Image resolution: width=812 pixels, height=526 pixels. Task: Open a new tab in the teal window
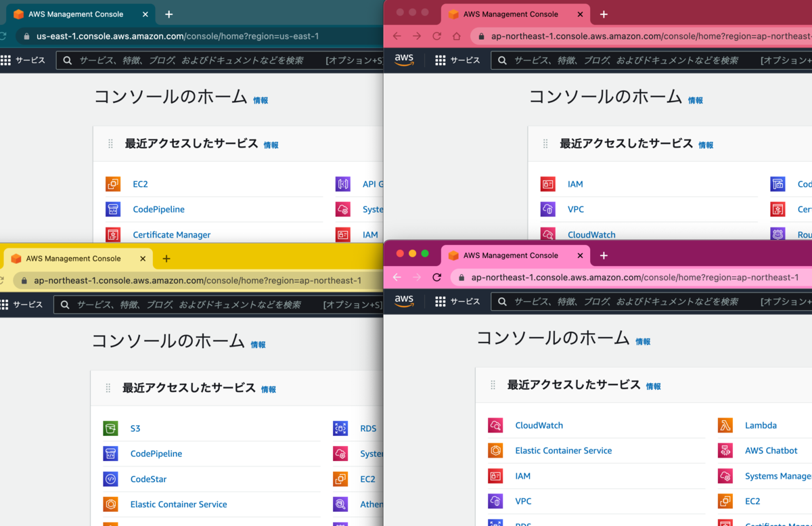pyautogui.click(x=168, y=14)
